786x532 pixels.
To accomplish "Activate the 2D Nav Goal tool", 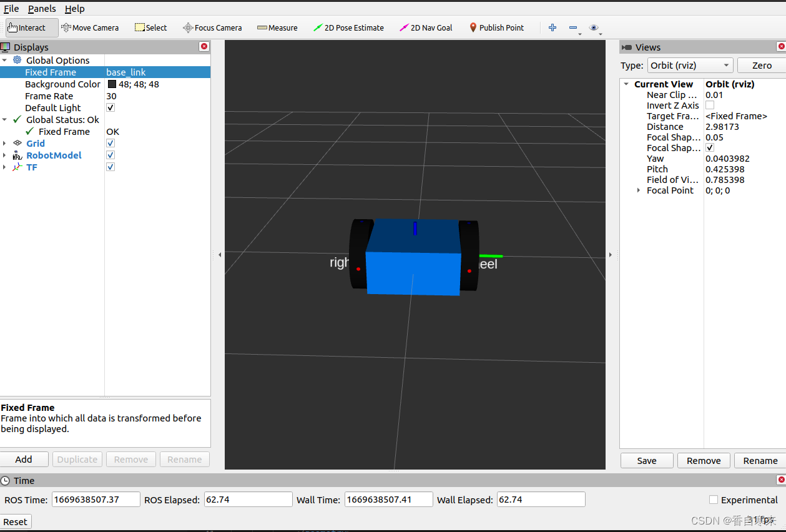I will point(426,27).
